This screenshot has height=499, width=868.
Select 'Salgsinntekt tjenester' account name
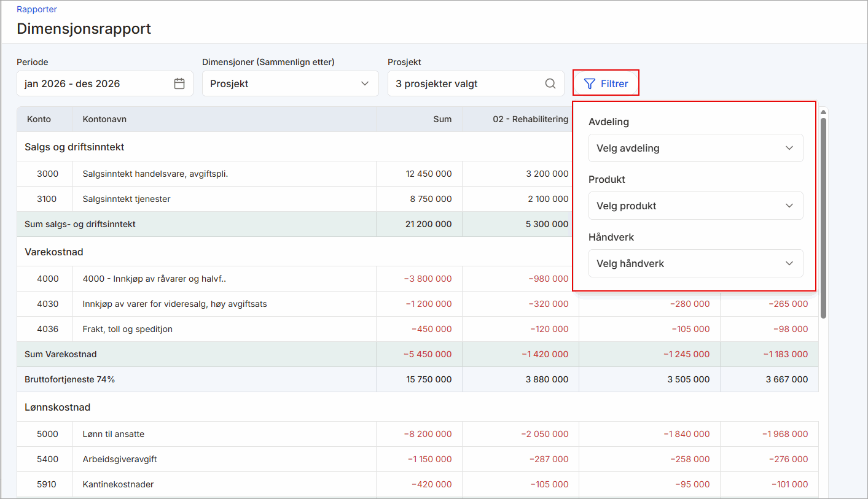[127, 199]
